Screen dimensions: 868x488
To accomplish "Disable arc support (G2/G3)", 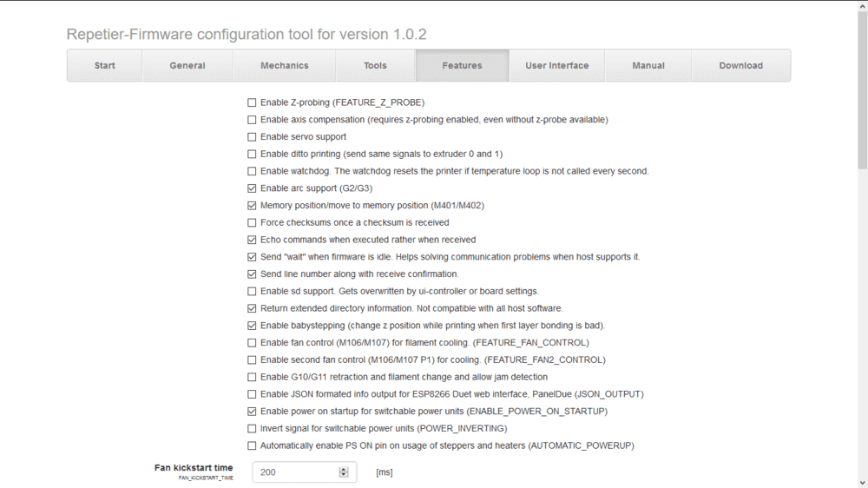I will point(253,188).
